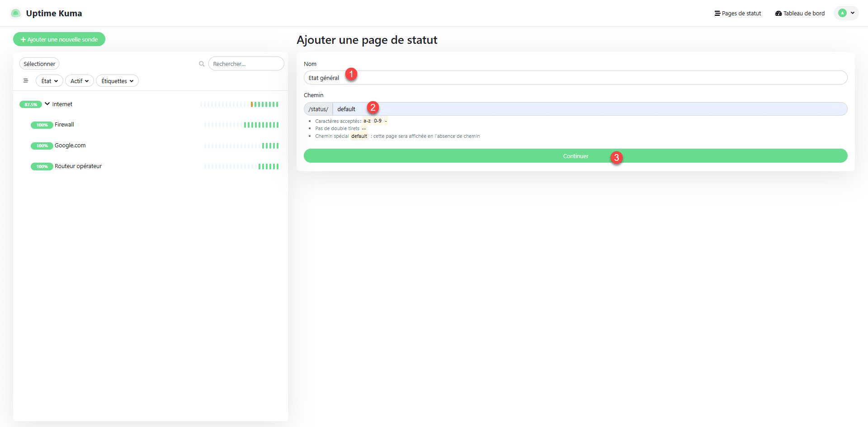Click the Internet group 87.5% uptime badge

click(x=31, y=104)
